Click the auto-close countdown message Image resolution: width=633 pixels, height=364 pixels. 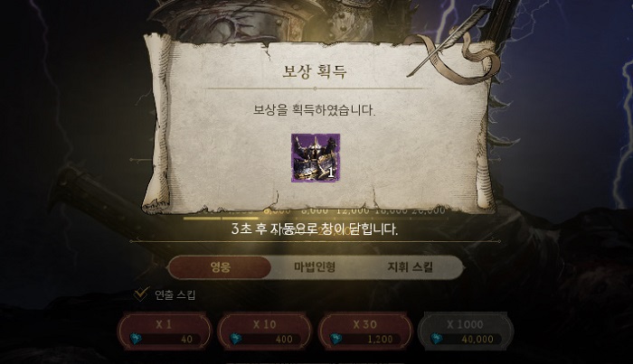(315, 229)
